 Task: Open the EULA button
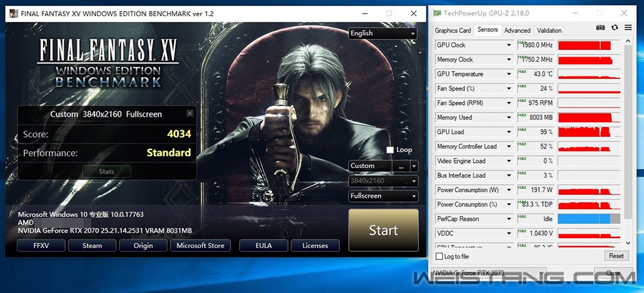click(263, 246)
